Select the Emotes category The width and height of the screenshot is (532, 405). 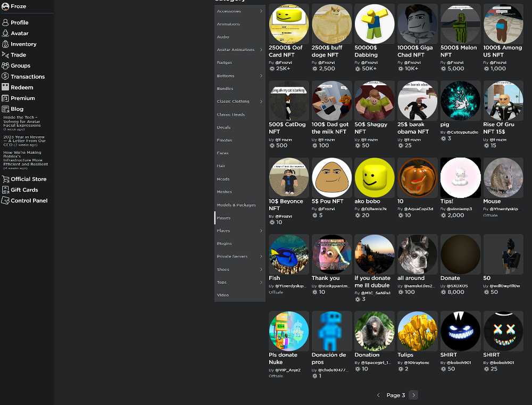click(225, 140)
